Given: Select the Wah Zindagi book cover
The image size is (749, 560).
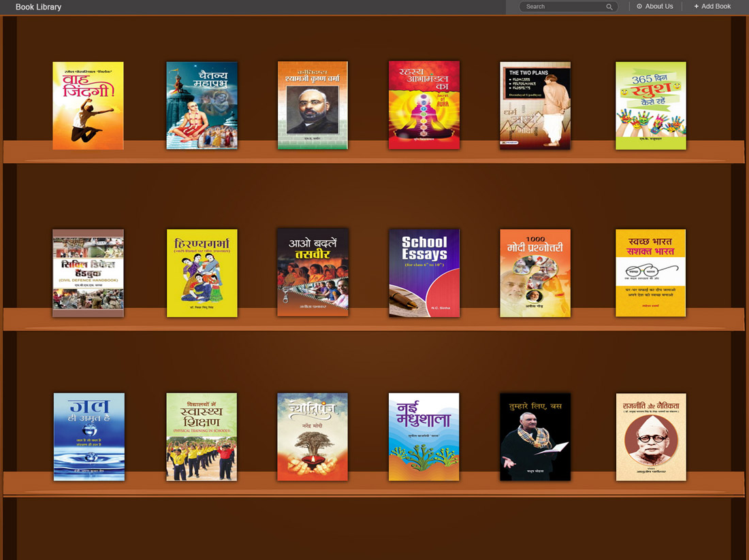Looking at the screenshot, I should pyautogui.click(x=89, y=105).
